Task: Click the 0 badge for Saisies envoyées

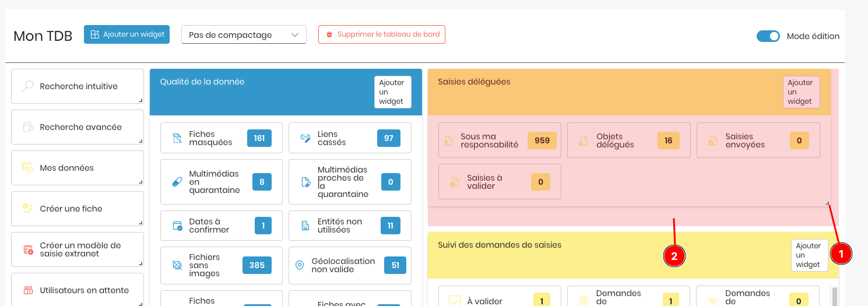Action: 799,140
